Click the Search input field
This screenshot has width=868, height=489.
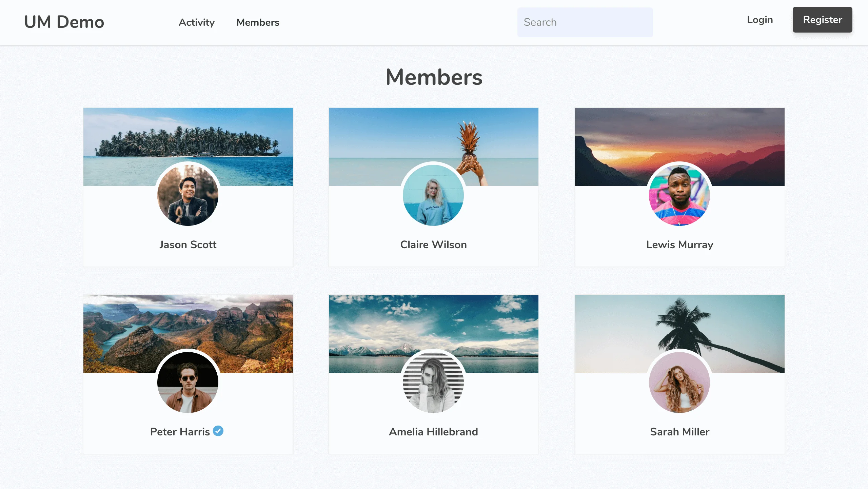[x=585, y=22]
